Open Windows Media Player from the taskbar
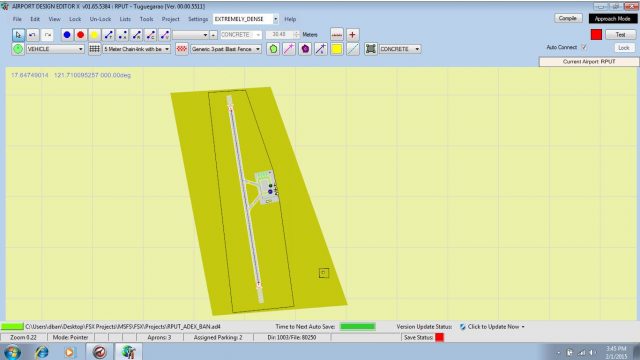Screen dimensions: 640x360 click(x=69, y=352)
